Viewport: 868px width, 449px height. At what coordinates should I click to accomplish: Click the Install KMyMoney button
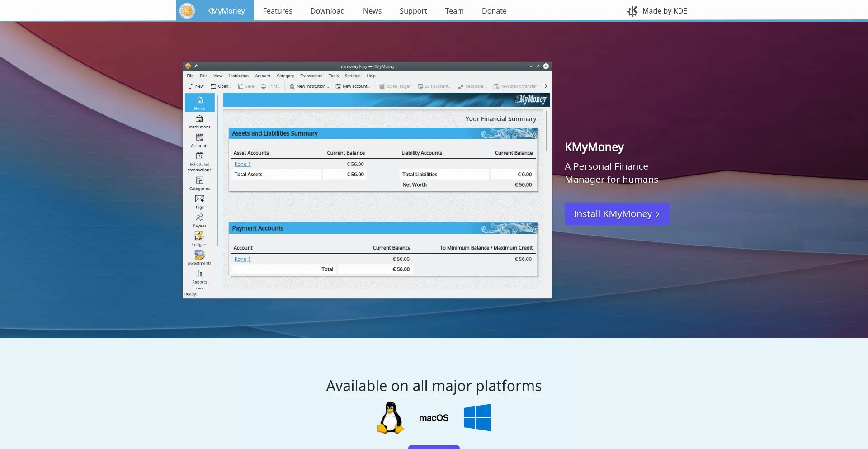coord(617,214)
